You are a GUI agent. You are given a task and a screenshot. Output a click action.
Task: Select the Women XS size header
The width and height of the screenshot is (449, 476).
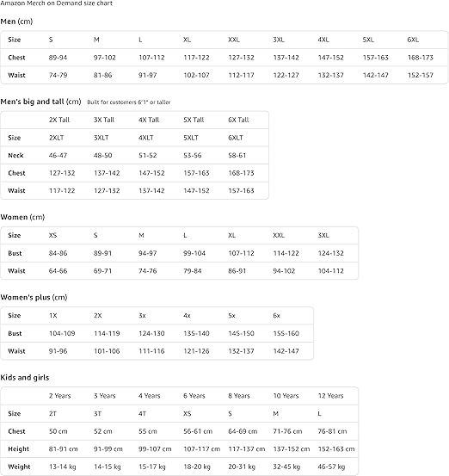click(52, 236)
